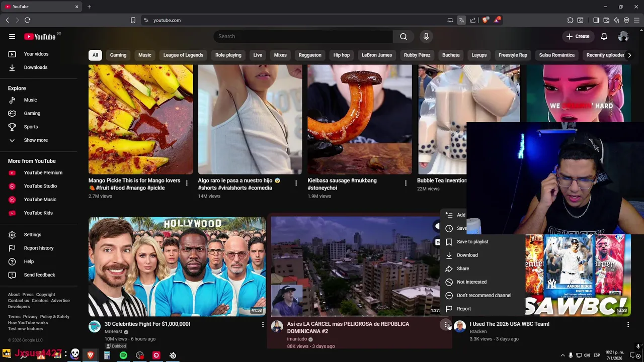Open the YouTube hamburger guide menu
This screenshot has height=362, width=644.
12,36
